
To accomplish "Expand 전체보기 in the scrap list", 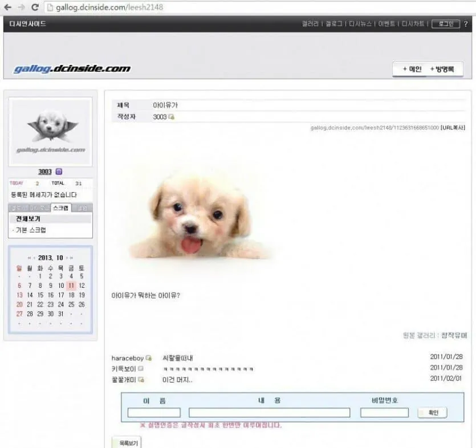I will [x=29, y=218].
